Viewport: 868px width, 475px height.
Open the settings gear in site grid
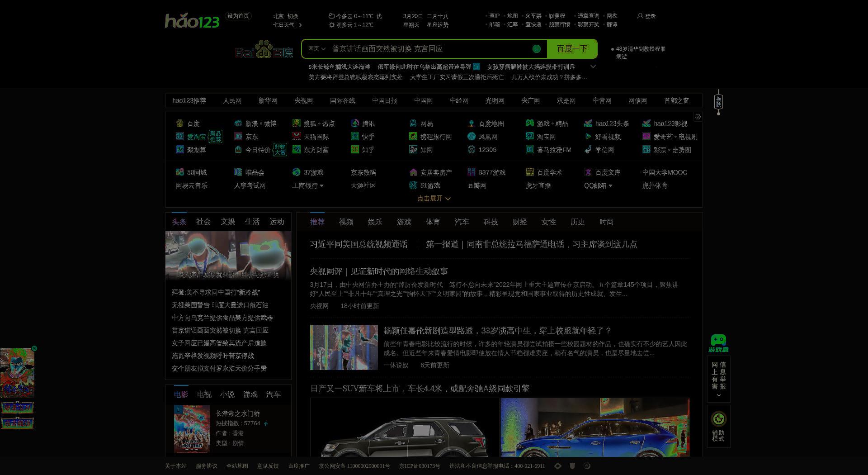pyautogui.click(x=698, y=117)
